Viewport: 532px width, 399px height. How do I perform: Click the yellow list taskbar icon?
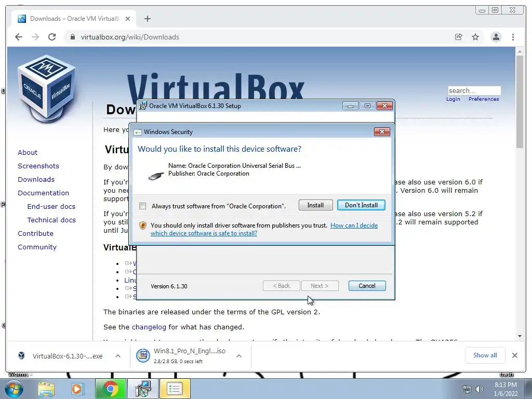(x=175, y=389)
